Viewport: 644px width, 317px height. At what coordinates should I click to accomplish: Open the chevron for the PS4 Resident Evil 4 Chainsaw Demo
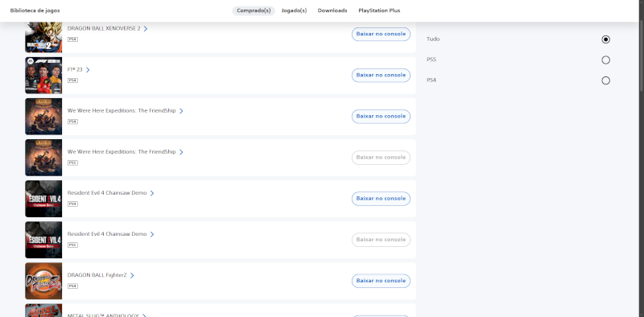click(152, 193)
